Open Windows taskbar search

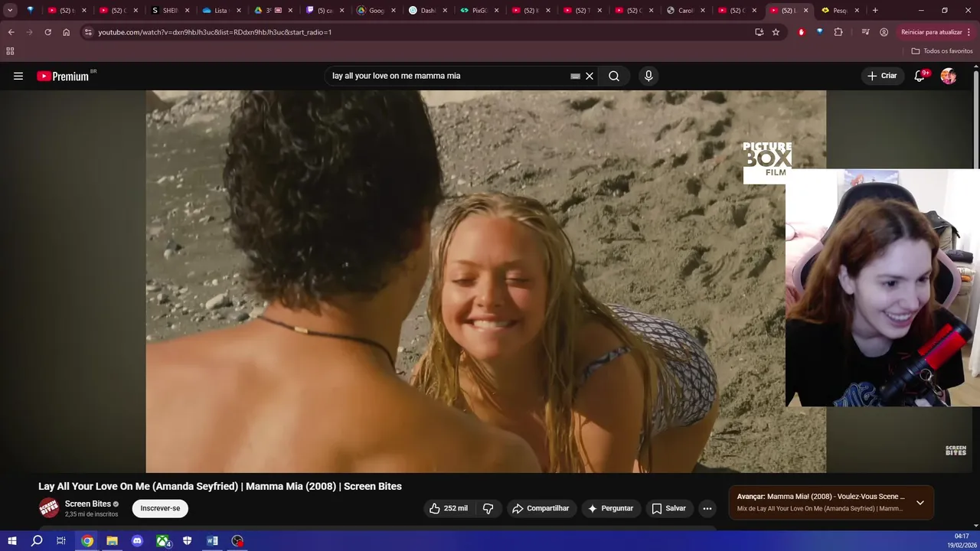36,541
